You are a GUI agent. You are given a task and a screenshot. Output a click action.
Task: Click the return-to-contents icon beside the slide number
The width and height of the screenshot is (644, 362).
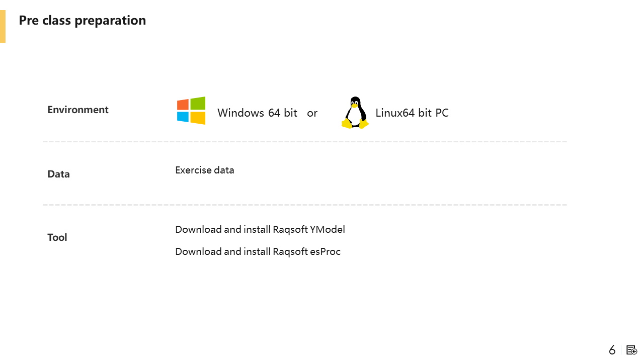pos(632,350)
